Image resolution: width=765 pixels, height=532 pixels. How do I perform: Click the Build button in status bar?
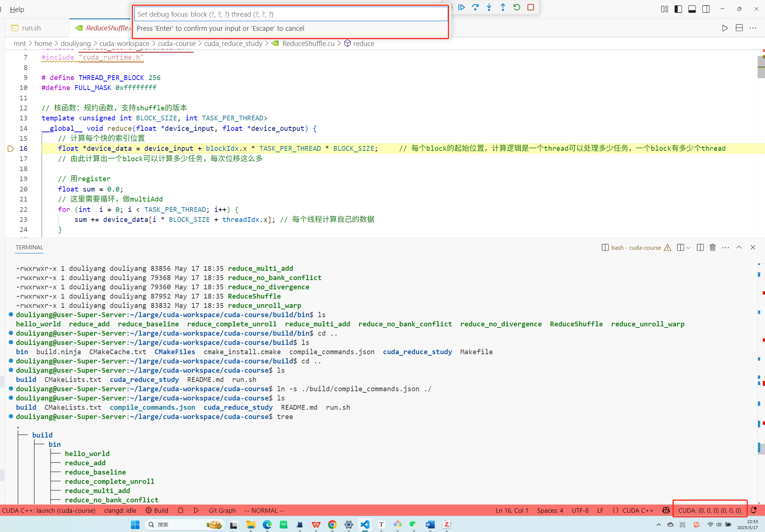pos(157,510)
